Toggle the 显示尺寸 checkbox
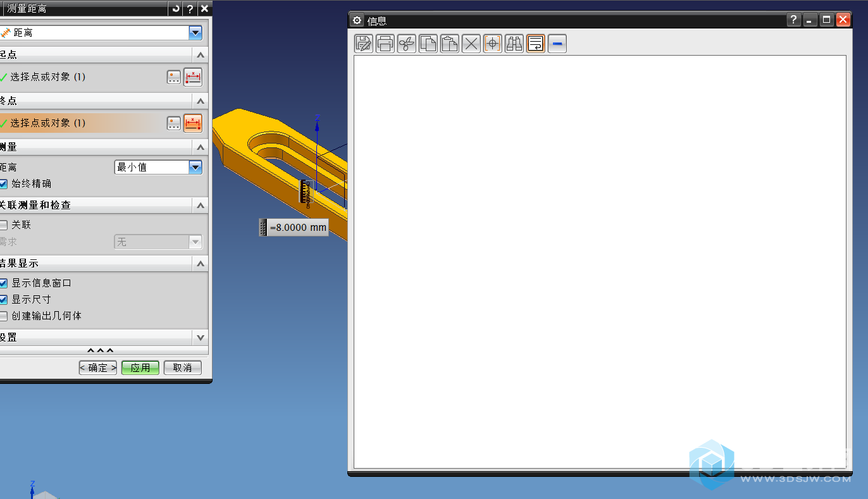 pos(4,299)
